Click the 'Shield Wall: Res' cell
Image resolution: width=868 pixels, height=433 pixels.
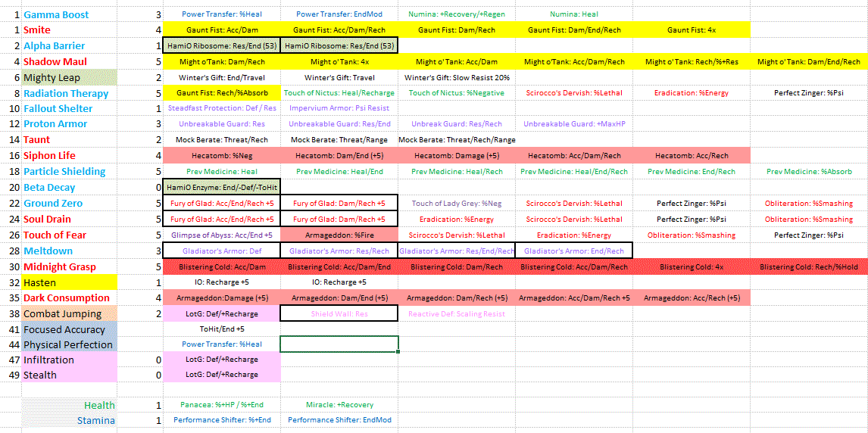339,313
